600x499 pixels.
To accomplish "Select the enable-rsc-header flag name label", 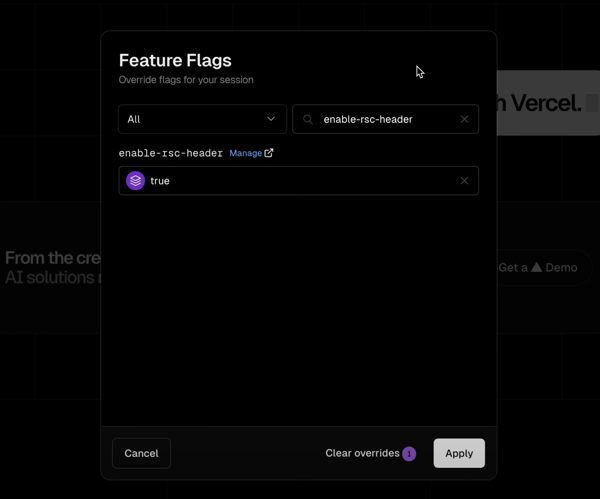I will [171, 153].
